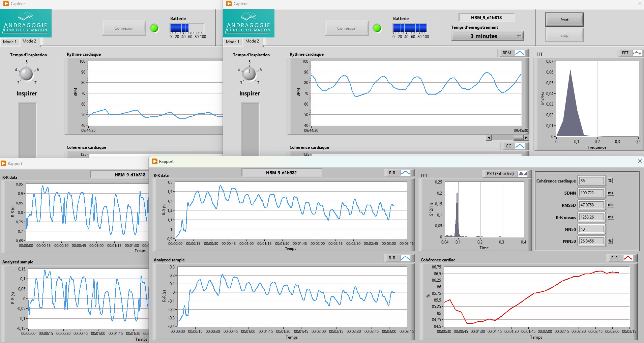This screenshot has width=644, height=343.
Task: Click the FFT plot legend icon in Capteur
Action: coord(637,53)
